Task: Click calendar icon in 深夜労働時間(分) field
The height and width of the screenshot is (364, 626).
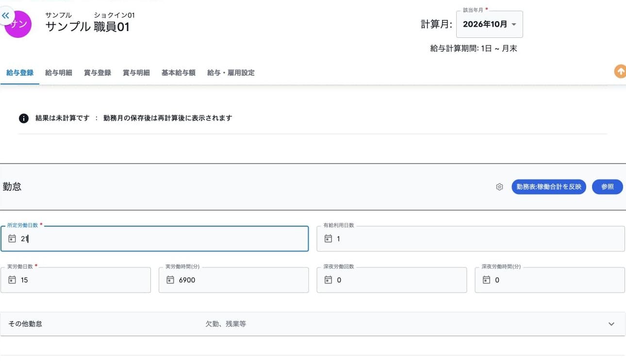Action: 486,280
